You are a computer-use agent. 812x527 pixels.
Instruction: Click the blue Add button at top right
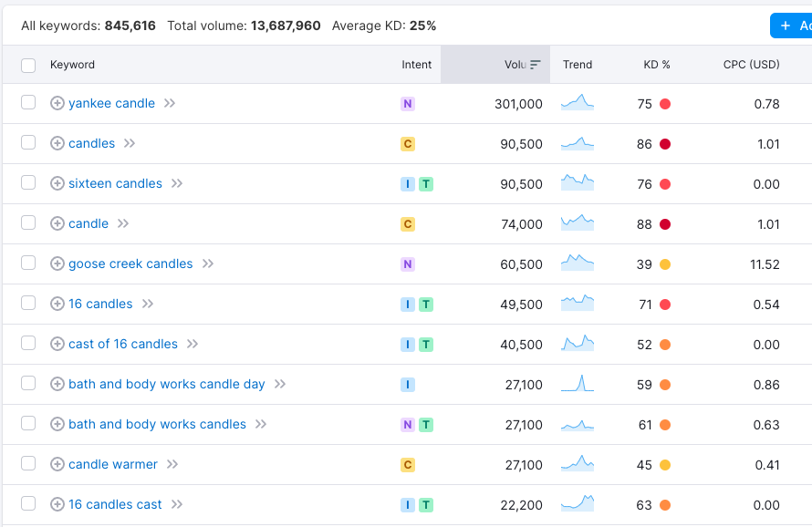(x=791, y=26)
